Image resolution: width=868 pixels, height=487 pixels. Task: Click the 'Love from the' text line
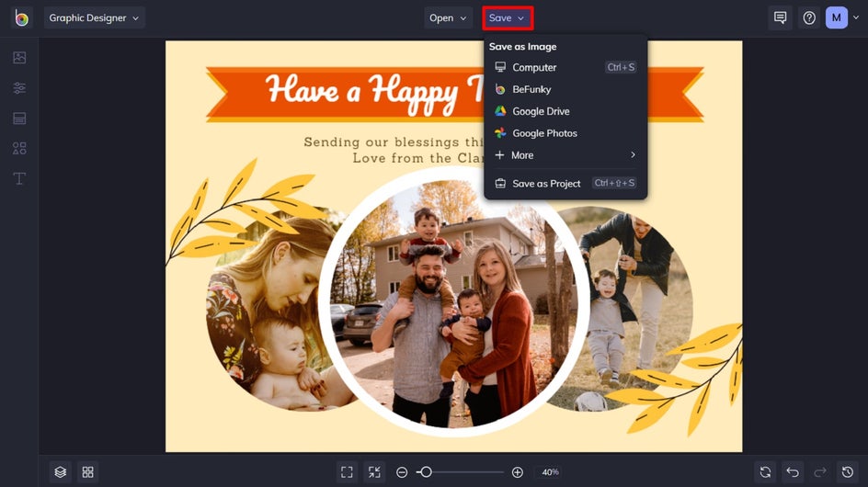tap(419, 158)
